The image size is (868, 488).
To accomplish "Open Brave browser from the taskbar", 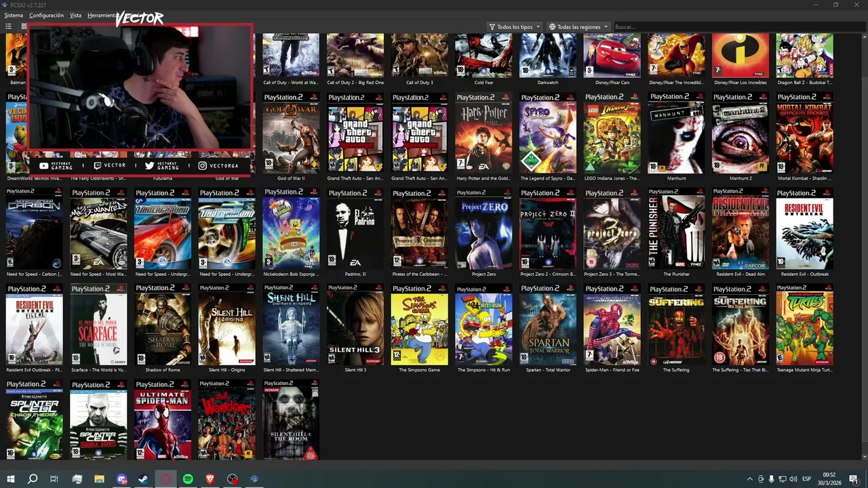I will [x=210, y=479].
